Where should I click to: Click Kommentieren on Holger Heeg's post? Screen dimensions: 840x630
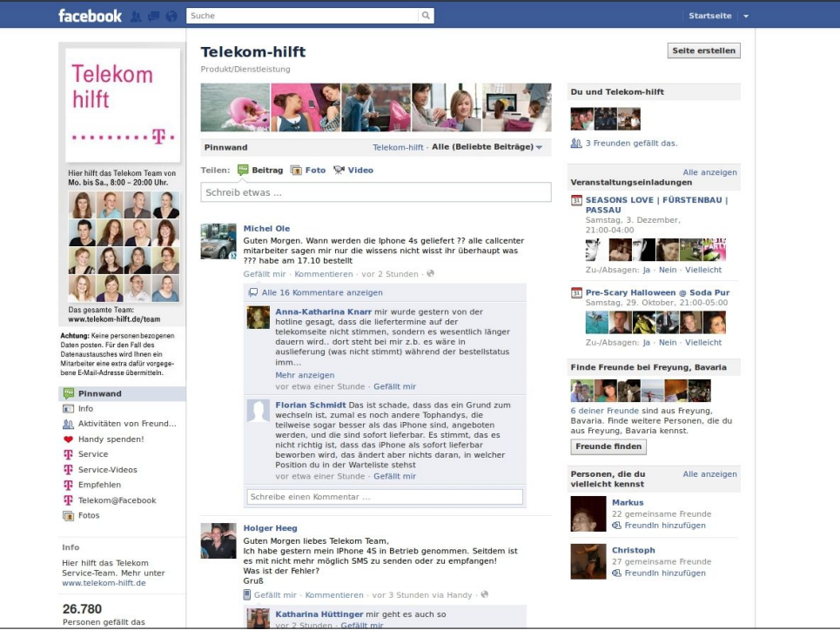pyautogui.click(x=334, y=595)
